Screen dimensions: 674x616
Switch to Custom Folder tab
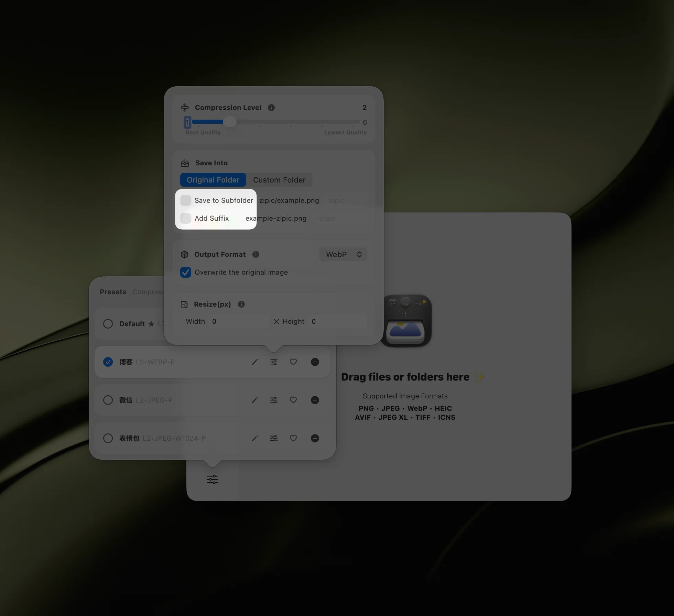279,180
